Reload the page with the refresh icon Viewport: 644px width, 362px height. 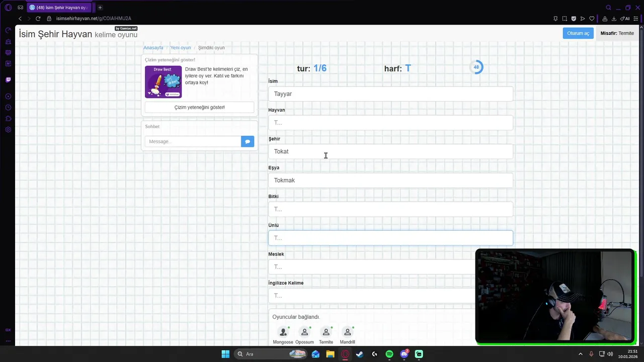pos(38,19)
